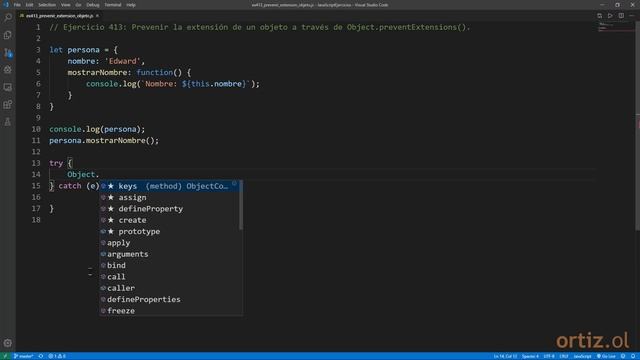Image resolution: width=640 pixels, height=360 pixels.
Task: Click the feedback smiley in status bar
Action: click(x=623, y=356)
